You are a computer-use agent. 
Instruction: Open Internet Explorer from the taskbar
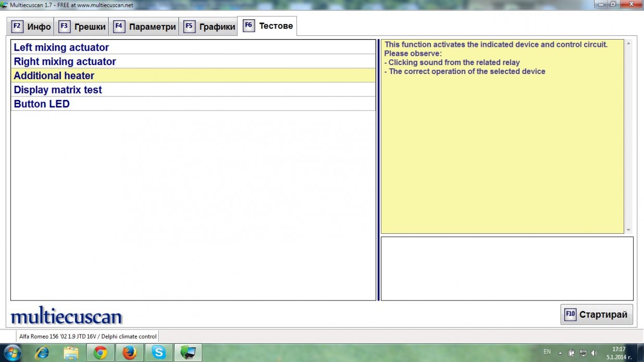coord(42,353)
